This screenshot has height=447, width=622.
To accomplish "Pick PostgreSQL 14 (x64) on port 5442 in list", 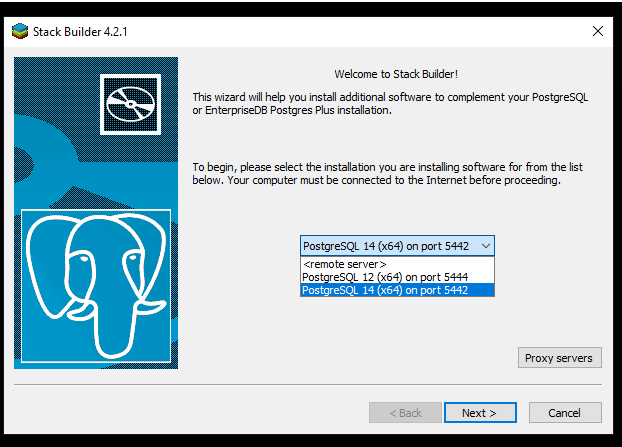I will point(397,290).
